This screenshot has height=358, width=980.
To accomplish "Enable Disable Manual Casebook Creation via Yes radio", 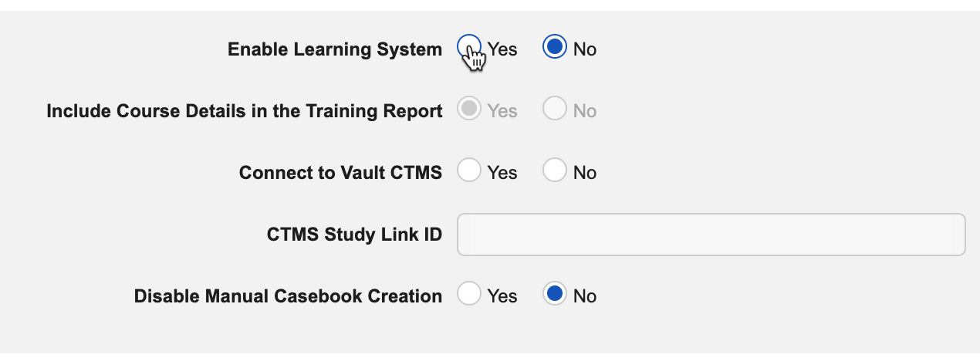I will point(469,295).
